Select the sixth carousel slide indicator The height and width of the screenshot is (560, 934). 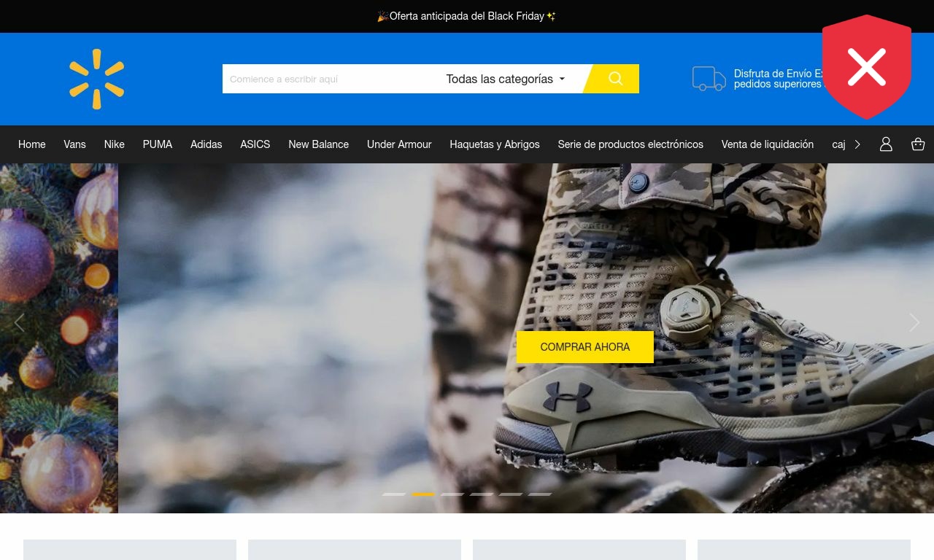pyautogui.click(x=540, y=494)
